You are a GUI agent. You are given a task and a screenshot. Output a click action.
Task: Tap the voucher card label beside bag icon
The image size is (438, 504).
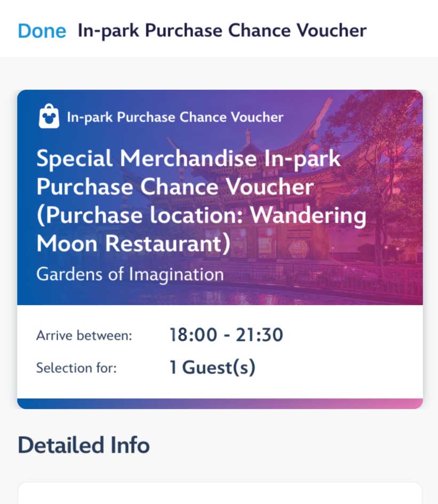[x=175, y=117]
